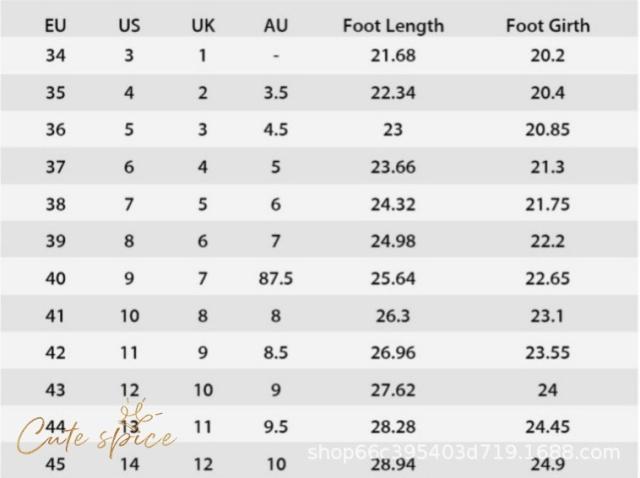Click the UK column header
Screen dimensions: 640x478
coord(202,25)
